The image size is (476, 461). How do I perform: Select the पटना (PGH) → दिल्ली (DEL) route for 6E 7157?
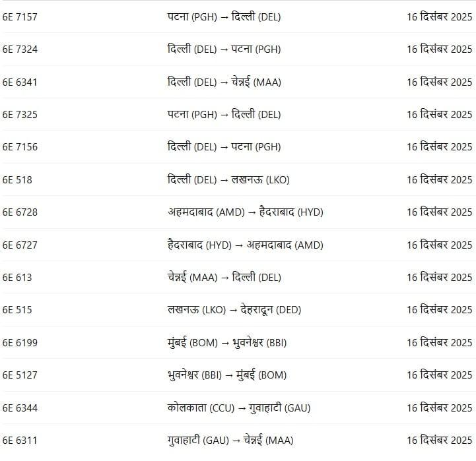tap(224, 17)
